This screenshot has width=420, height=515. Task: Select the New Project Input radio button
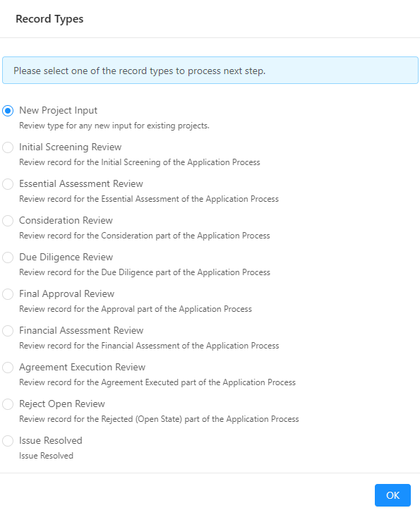click(x=8, y=111)
